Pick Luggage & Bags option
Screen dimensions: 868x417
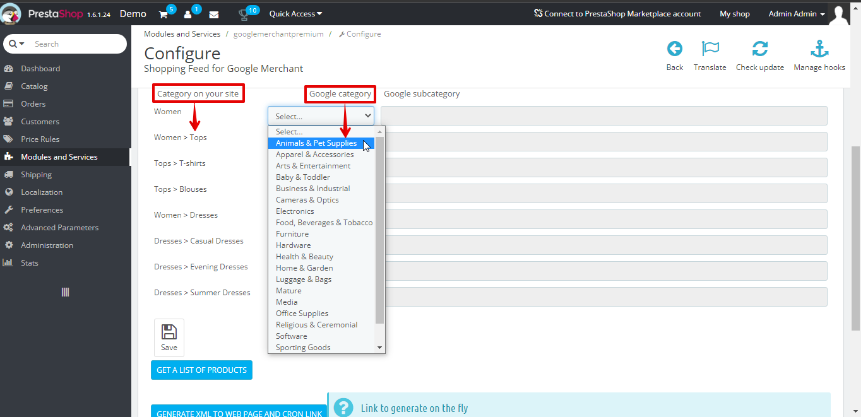pyautogui.click(x=321, y=279)
